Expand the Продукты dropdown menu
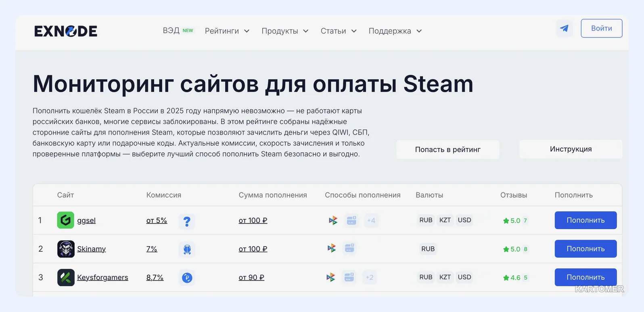Viewport: 644px width, 312px height. coord(285,31)
